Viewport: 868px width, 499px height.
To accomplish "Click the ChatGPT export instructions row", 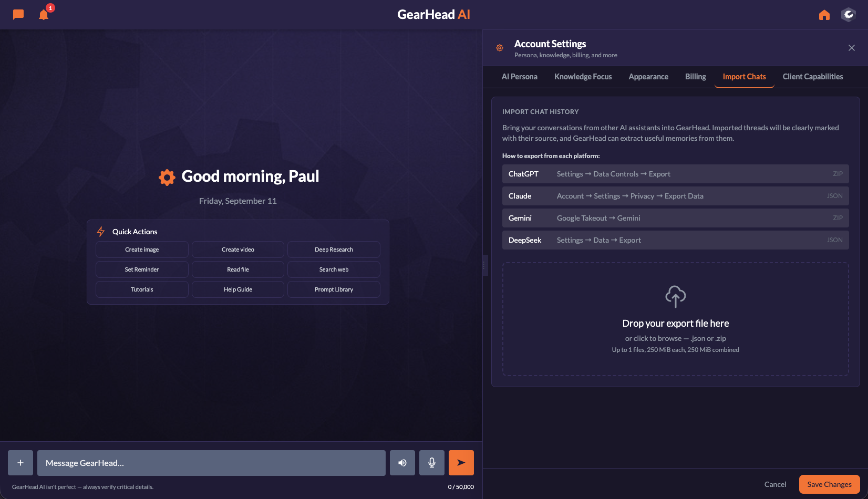I will point(676,174).
